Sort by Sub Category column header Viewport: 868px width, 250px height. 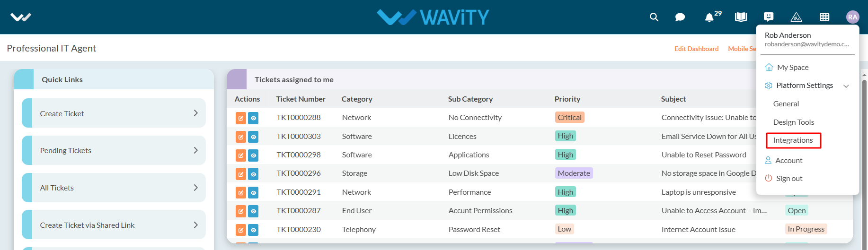(x=470, y=99)
